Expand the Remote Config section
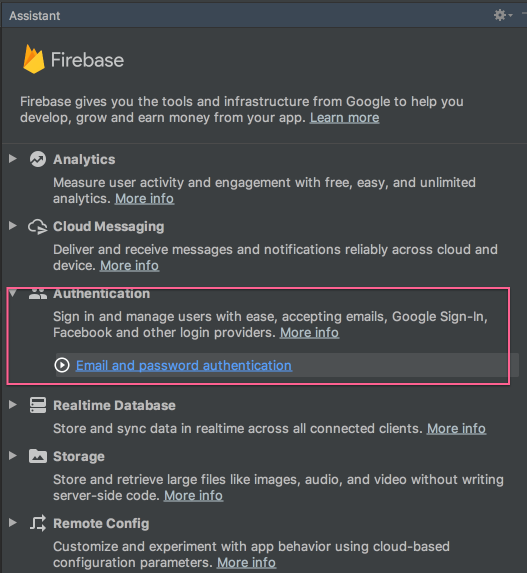Viewport: 527px width, 573px height. [x=13, y=523]
